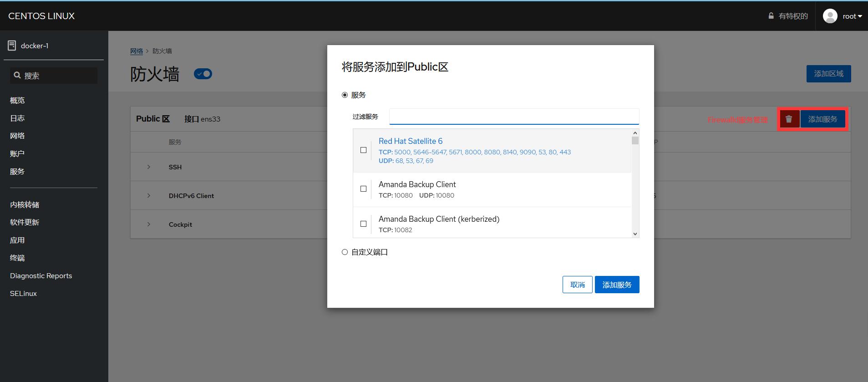The width and height of the screenshot is (868, 382).
Task: Expand the Cockpit service row
Action: point(149,224)
